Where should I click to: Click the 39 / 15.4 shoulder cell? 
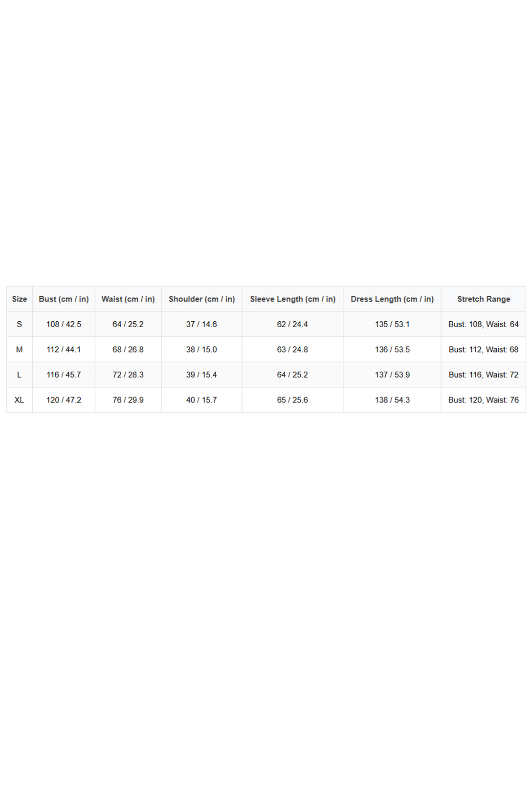tap(201, 375)
